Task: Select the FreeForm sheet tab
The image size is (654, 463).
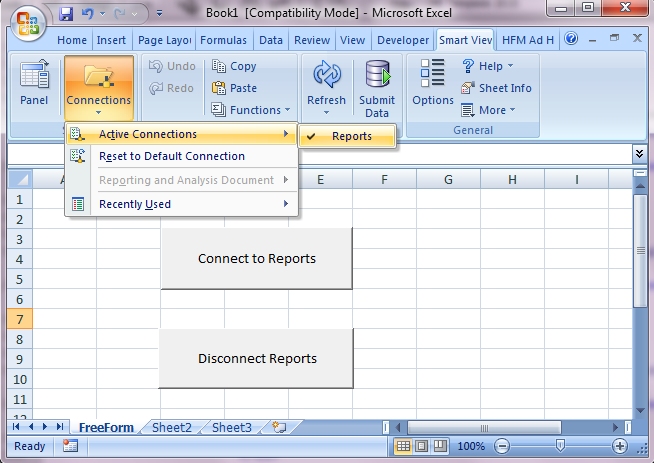Action: pyautogui.click(x=106, y=428)
